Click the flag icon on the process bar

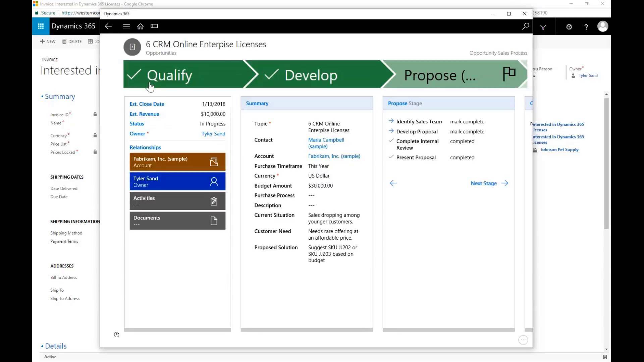point(509,73)
